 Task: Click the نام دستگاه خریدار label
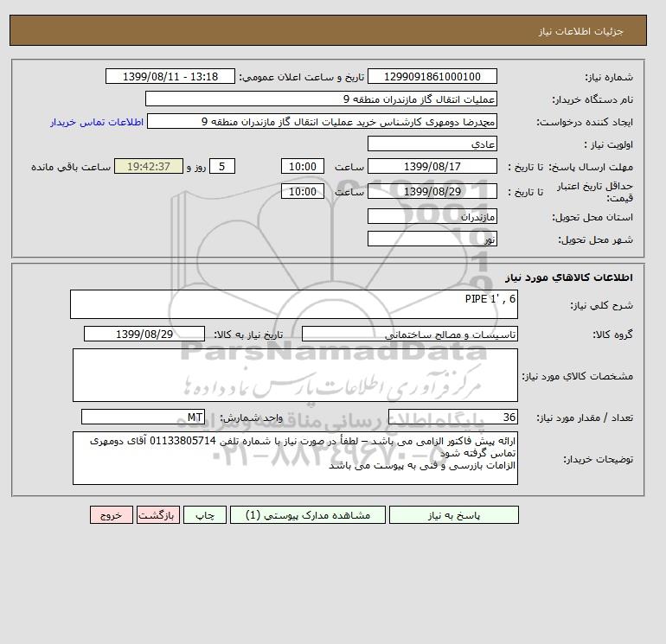592,99
